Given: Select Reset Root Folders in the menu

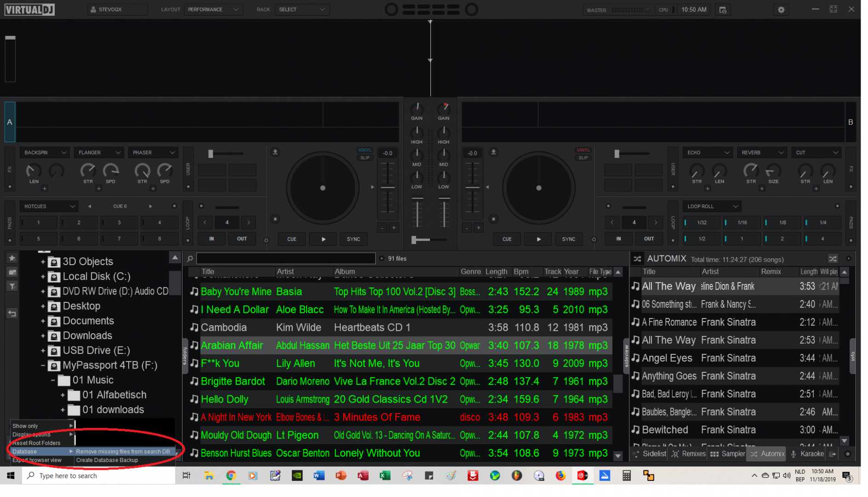Looking at the screenshot, I should tap(42, 443).
